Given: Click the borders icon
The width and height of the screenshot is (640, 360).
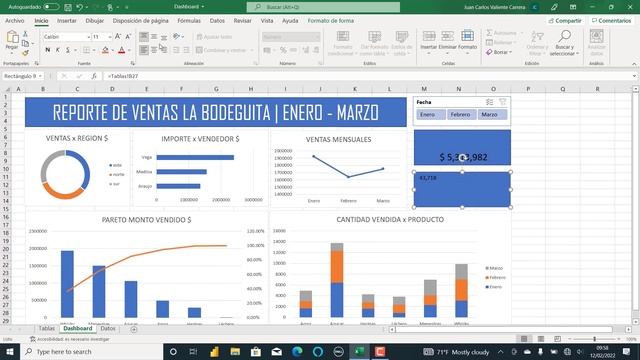Looking at the screenshot, I should coord(87,50).
